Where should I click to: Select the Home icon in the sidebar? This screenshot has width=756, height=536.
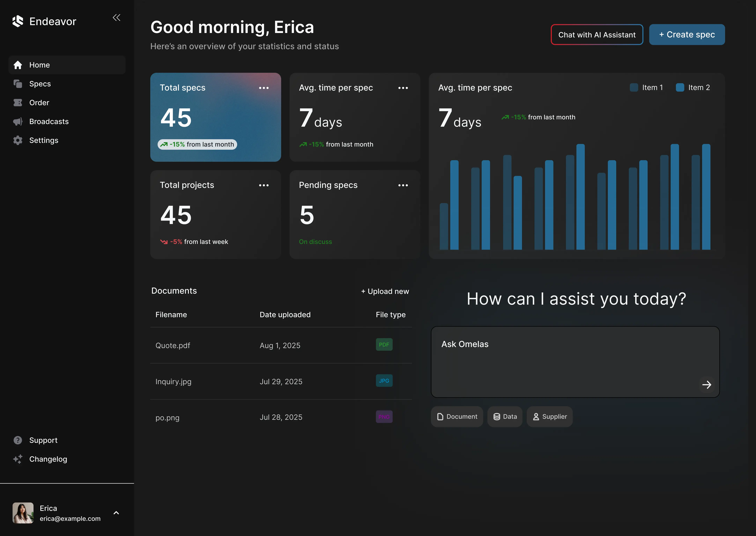click(17, 65)
